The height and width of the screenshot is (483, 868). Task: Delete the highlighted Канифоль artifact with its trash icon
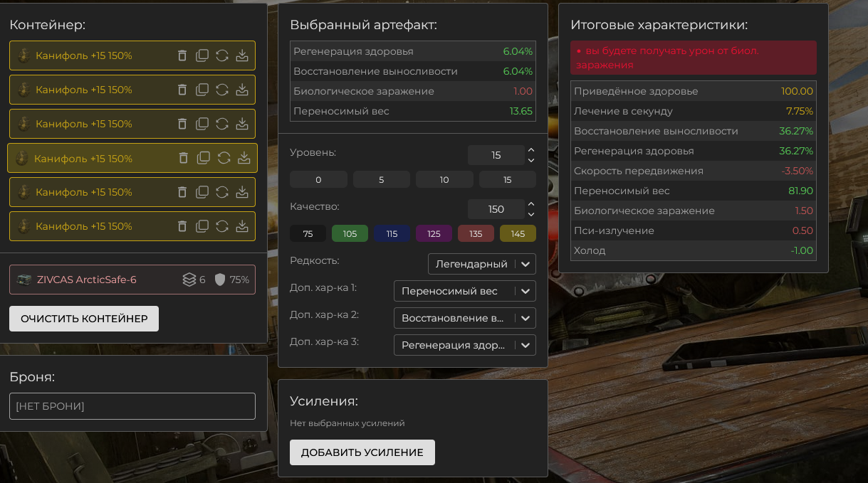[184, 158]
